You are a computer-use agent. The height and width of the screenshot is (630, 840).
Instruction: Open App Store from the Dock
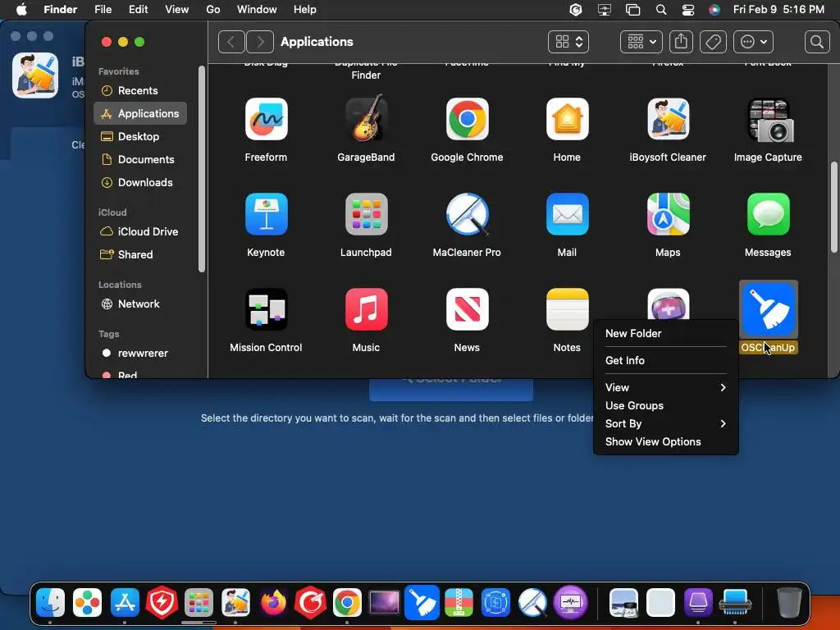tap(125, 603)
